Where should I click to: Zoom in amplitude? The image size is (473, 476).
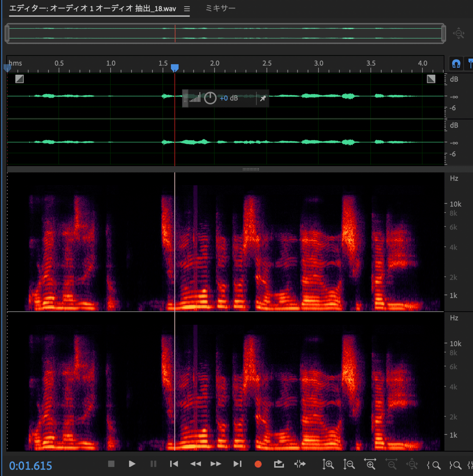[328, 465]
